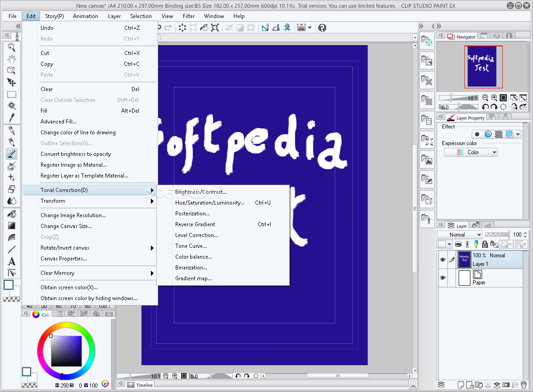Adjust the Navigator zoom slider
This screenshot has height=392, width=533.
click(458, 98)
